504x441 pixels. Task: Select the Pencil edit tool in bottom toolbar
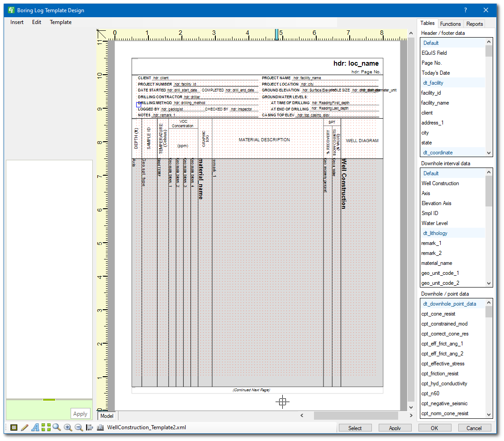[25, 427]
